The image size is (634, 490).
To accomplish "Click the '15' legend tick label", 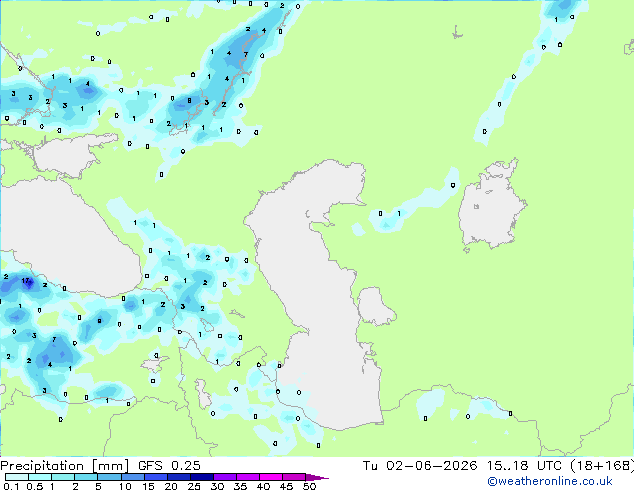I will [148, 486].
